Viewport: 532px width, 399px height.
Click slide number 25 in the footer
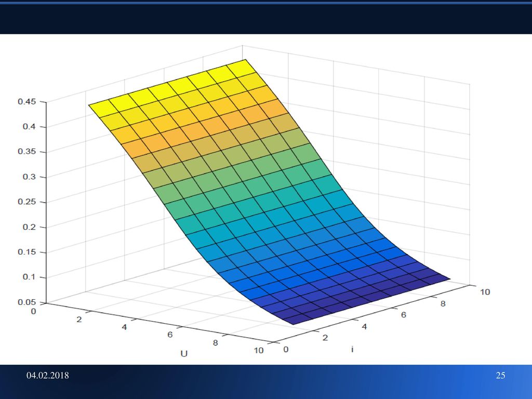click(x=500, y=375)
